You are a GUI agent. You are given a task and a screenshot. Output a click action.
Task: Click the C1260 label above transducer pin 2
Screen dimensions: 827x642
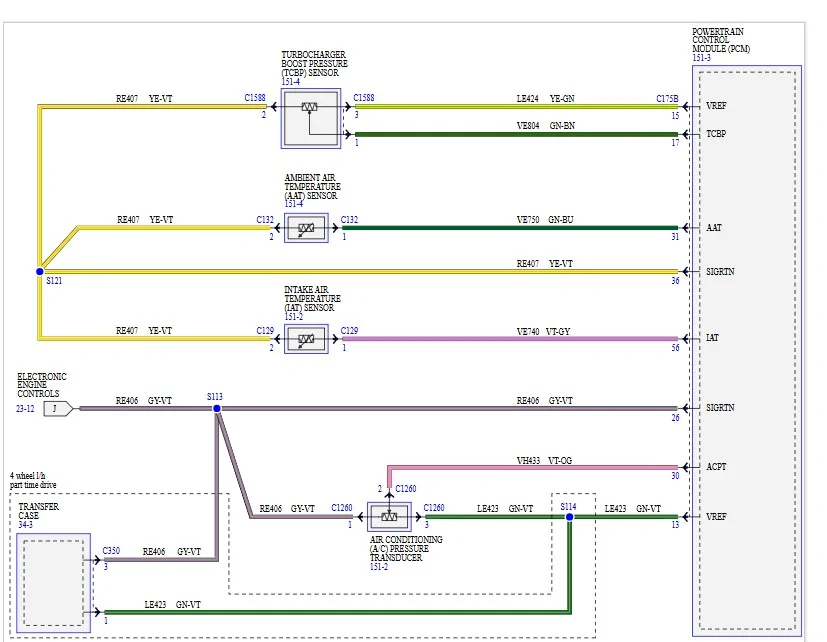click(406, 489)
